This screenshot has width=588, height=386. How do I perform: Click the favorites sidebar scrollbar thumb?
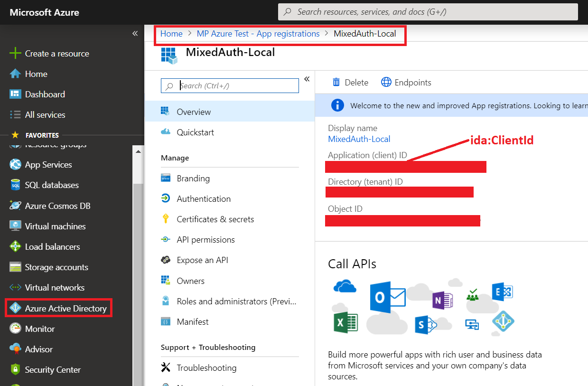pos(138,284)
